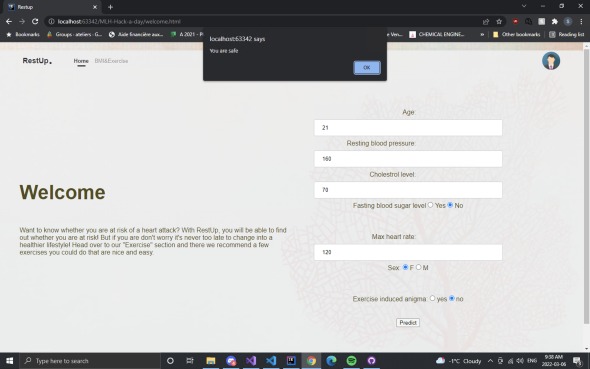The height and width of the screenshot is (369, 590).
Task: Select No for fasting blood sugar
Action: pos(450,205)
